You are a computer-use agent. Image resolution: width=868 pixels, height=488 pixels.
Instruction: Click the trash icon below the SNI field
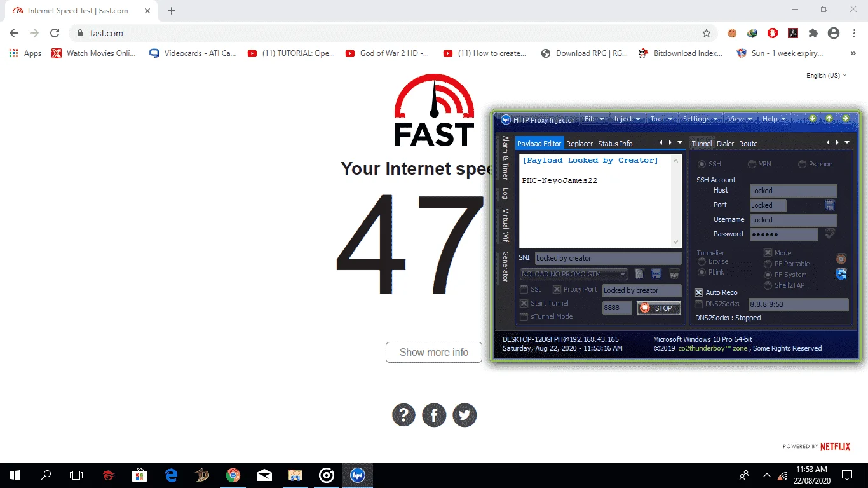[x=674, y=274]
